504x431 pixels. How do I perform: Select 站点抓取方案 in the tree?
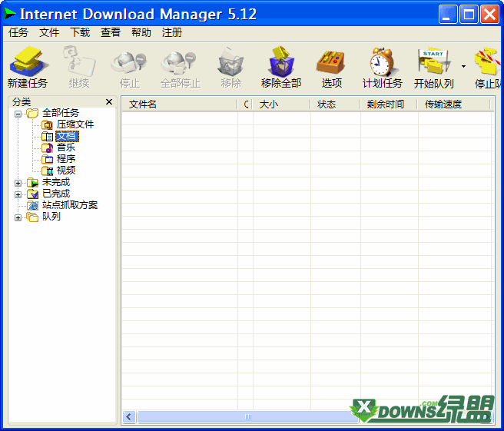[70, 205]
